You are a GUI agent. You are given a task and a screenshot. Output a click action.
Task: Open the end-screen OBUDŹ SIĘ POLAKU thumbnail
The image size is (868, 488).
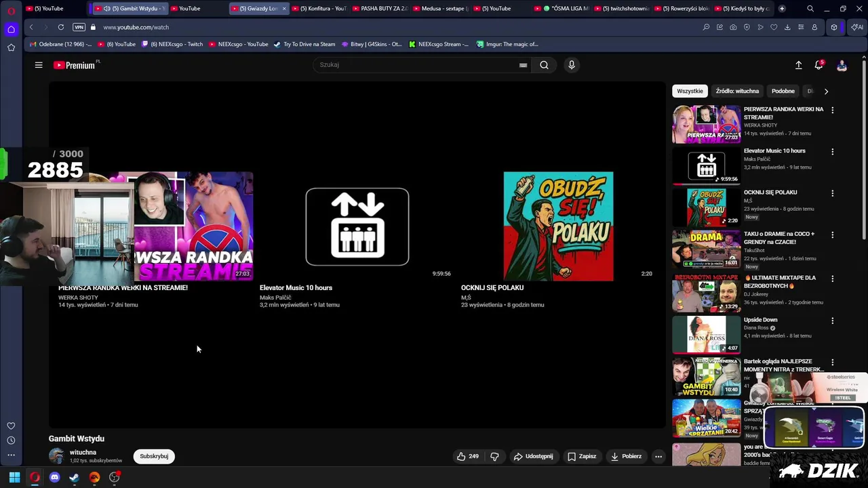pos(558,226)
